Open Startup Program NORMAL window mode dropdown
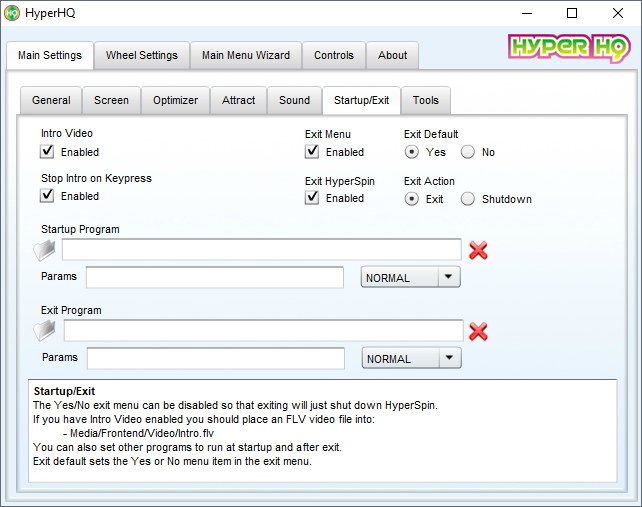This screenshot has height=507, width=642. [x=410, y=277]
